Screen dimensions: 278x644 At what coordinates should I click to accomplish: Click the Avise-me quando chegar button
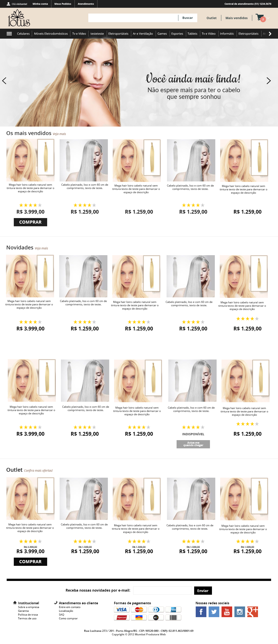193,444
